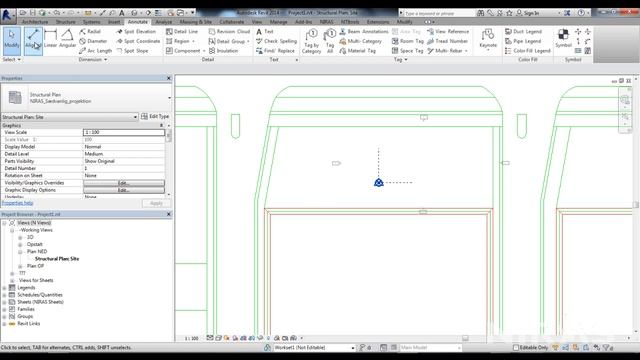
Task: Place a Spot Coordinate
Action: 138,41
